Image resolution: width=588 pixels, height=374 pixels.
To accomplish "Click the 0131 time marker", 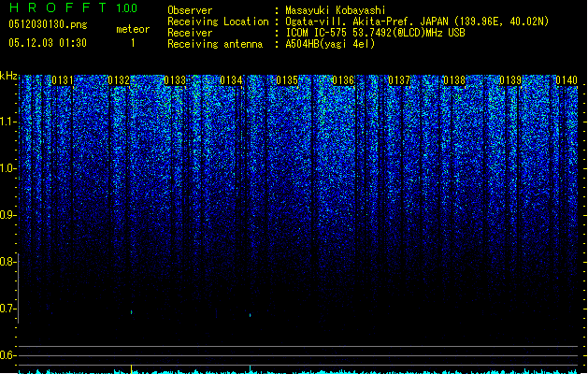I will [x=63, y=80].
